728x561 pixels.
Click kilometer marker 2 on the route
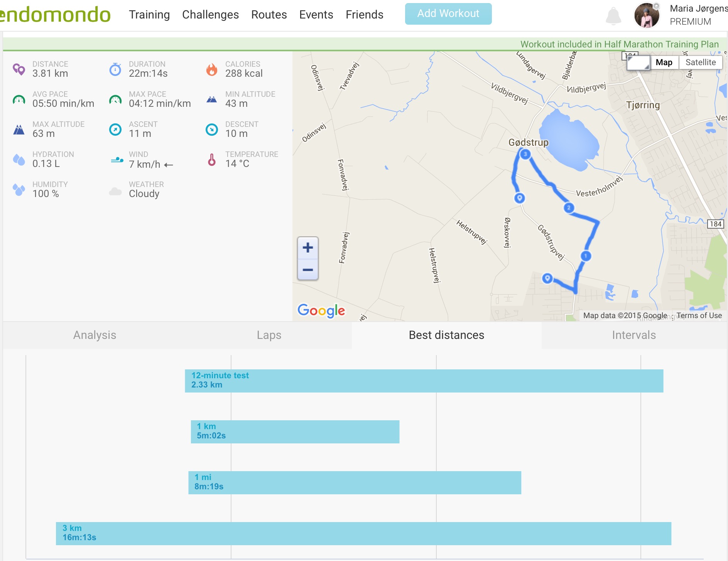point(568,208)
